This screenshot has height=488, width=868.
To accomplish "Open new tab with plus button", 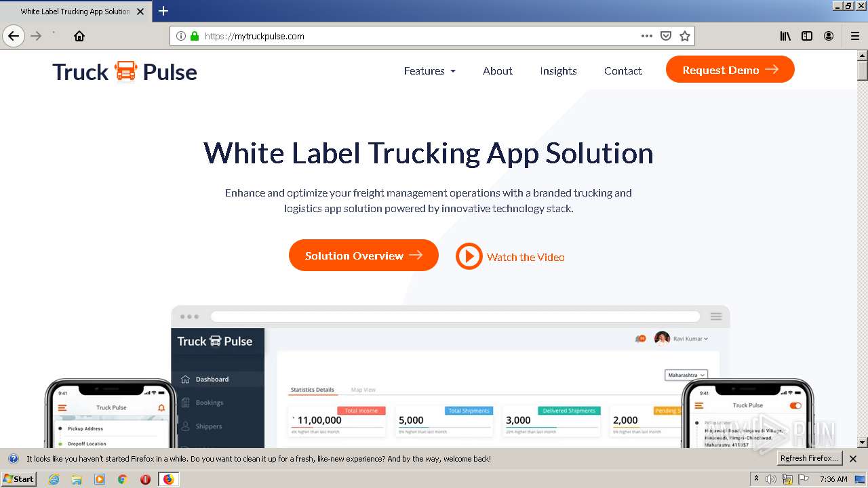I will click(x=163, y=11).
